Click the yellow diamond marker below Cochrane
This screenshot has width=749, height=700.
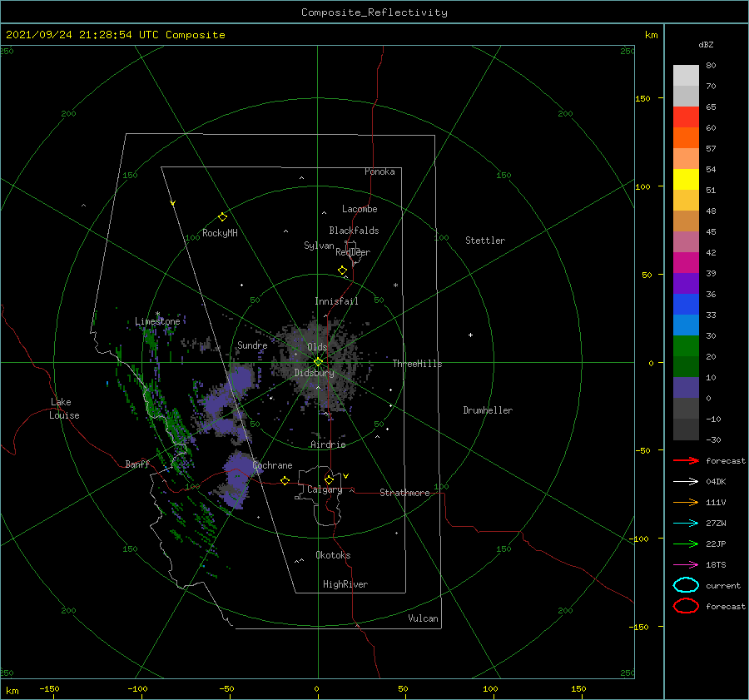(x=285, y=480)
